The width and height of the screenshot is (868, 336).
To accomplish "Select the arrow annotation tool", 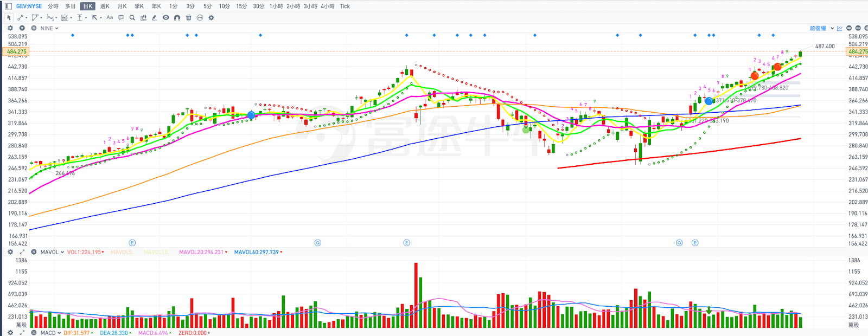I will pos(94,17).
